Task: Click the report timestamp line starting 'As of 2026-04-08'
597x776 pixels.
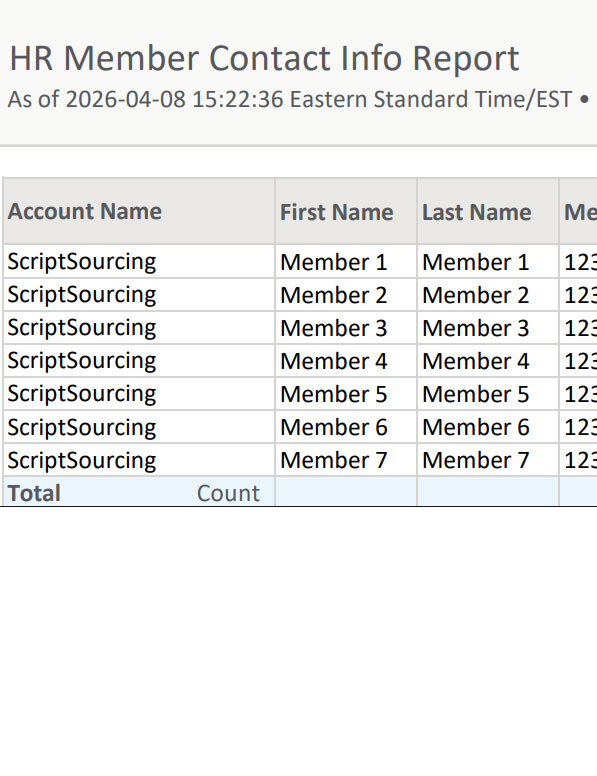Action: (x=298, y=99)
